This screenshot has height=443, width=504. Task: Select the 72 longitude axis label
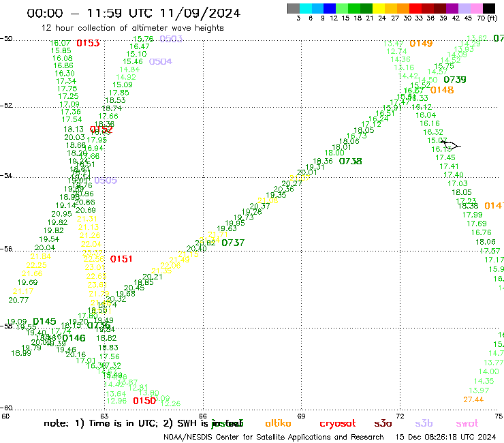tap(400, 416)
